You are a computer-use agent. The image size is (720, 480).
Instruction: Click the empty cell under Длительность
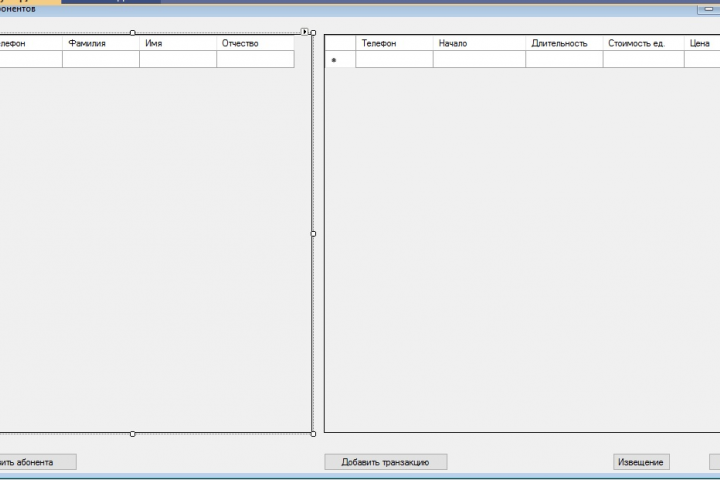coord(564,59)
